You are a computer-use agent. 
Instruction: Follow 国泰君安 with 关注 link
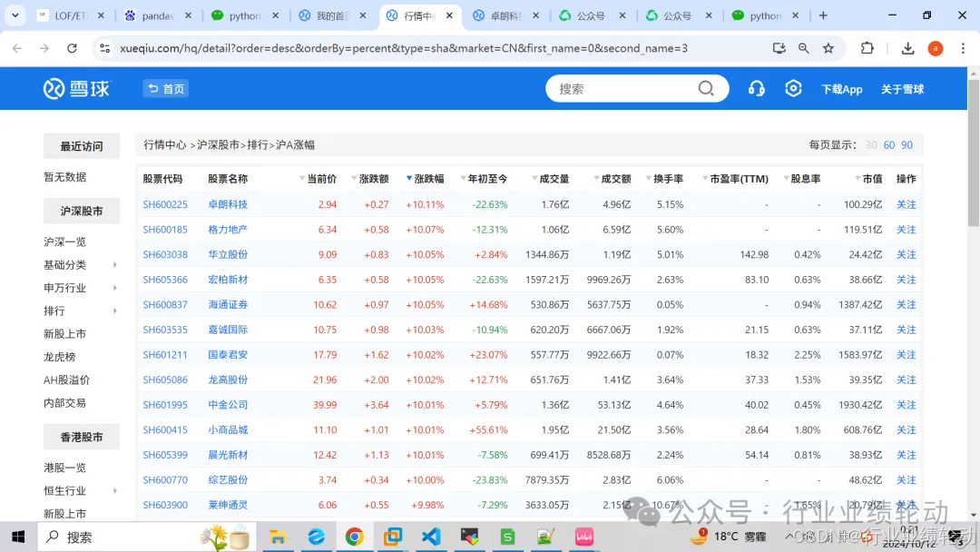pyautogui.click(x=906, y=354)
